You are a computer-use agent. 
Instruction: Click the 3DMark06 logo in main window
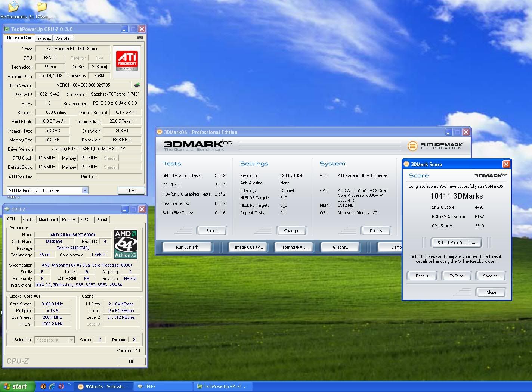tap(198, 145)
